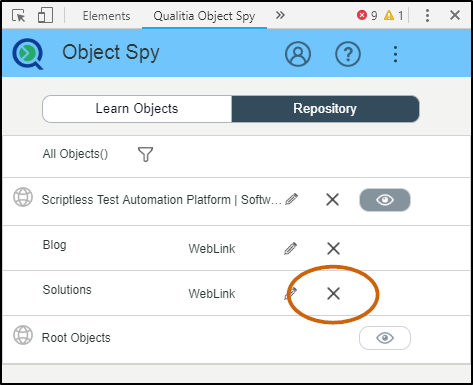Toggle the eye visibility for Scriptless Test page
The width and height of the screenshot is (473, 385).
(385, 200)
